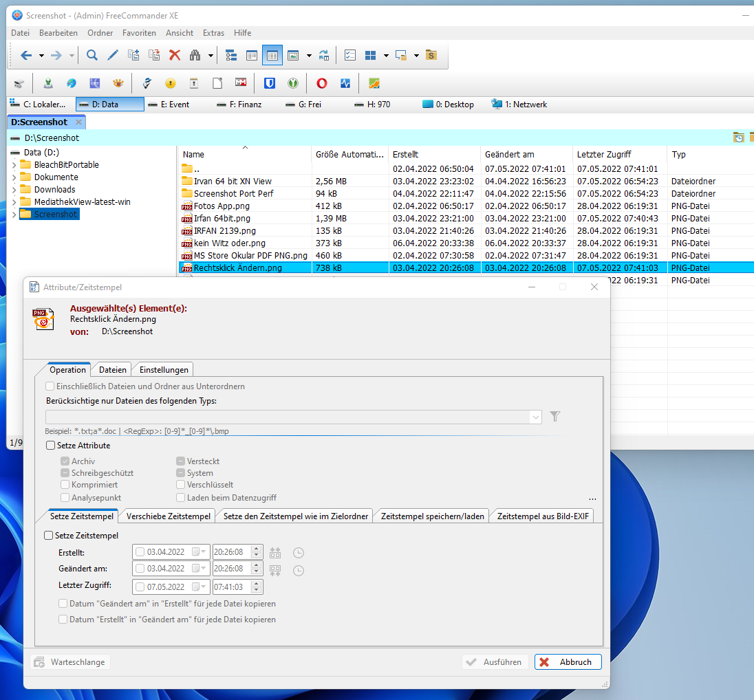
Task: Select the highlighted details view icon
Action: (272, 55)
